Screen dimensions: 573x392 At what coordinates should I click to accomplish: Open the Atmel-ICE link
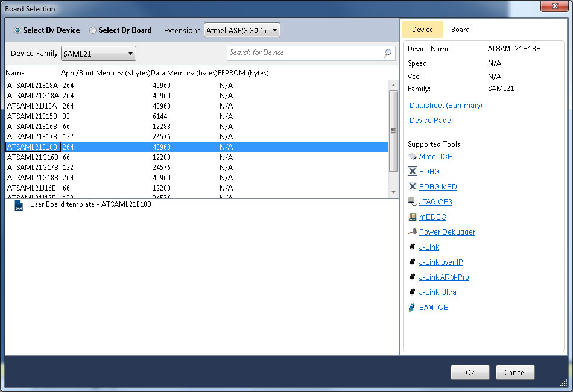tap(435, 157)
